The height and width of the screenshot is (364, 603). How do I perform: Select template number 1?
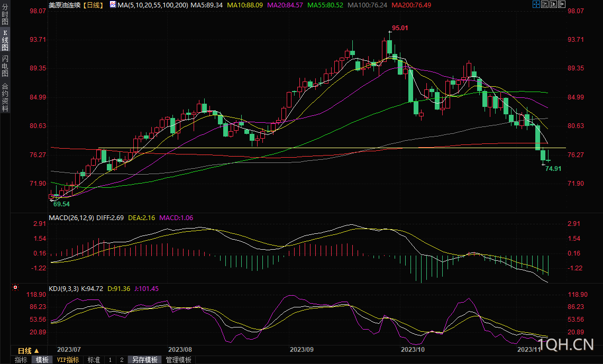(110, 360)
